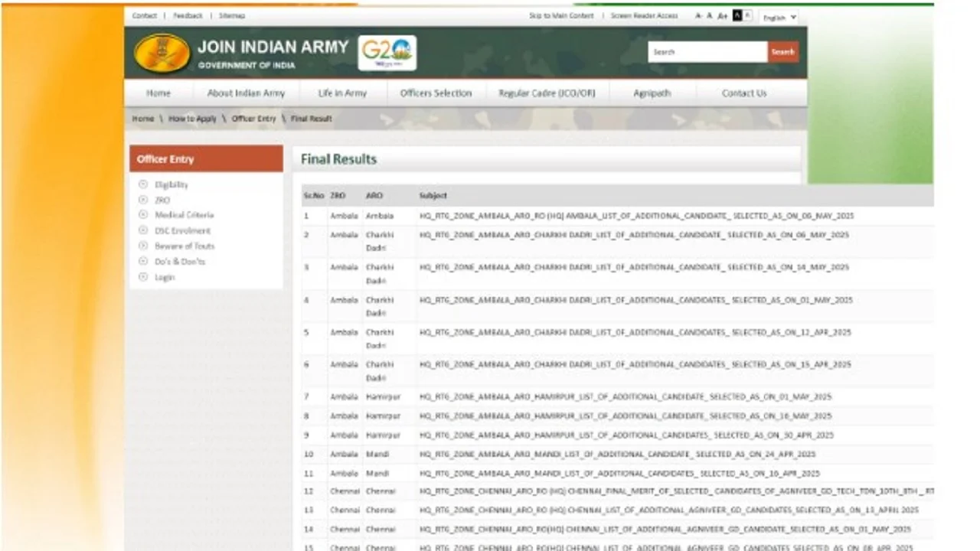
Task: Expand the Officers Selection menu
Action: click(x=436, y=93)
